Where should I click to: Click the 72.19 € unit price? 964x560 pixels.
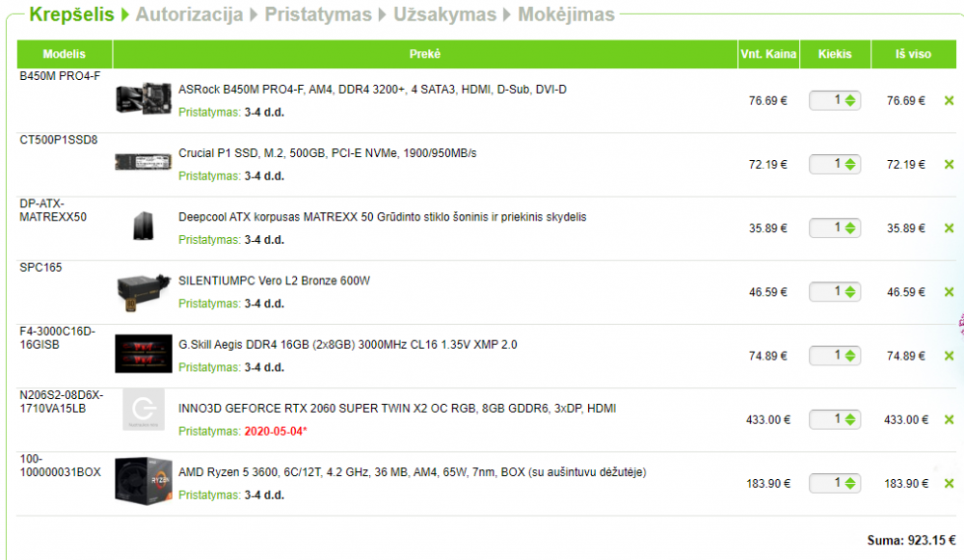tap(768, 165)
